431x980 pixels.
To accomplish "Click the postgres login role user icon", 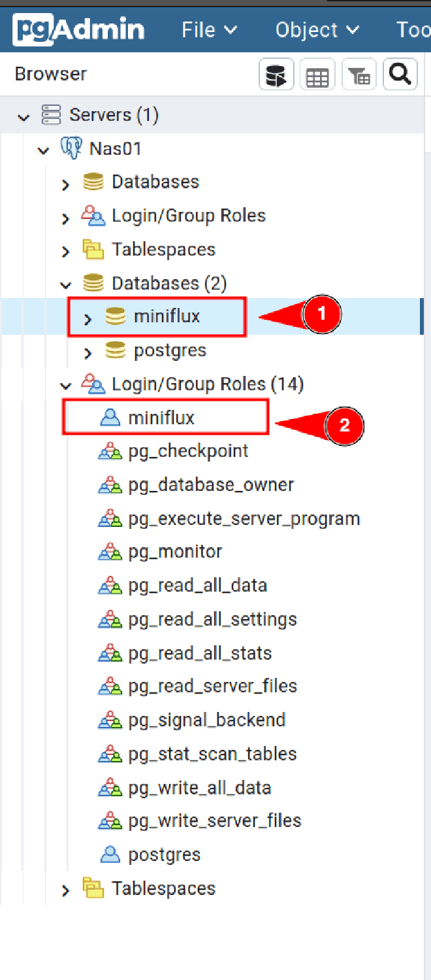I will (110, 854).
